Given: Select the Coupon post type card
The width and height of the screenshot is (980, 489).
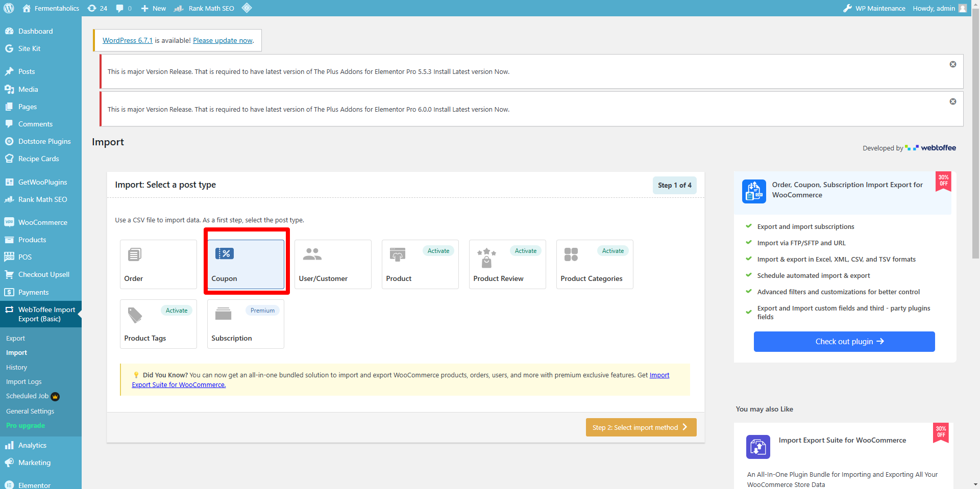Looking at the screenshot, I should pyautogui.click(x=246, y=264).
